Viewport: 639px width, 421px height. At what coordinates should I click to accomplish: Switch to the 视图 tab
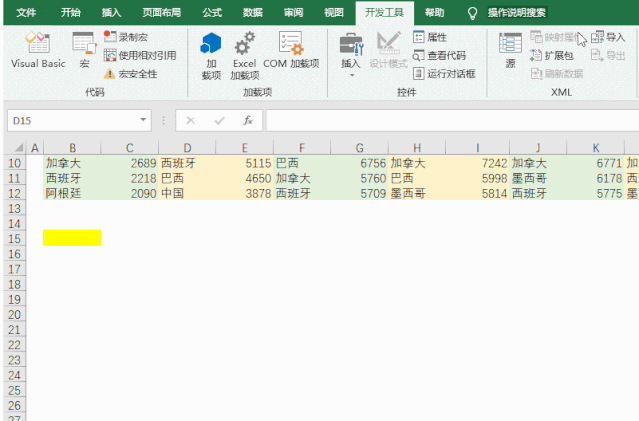point(334,13)
